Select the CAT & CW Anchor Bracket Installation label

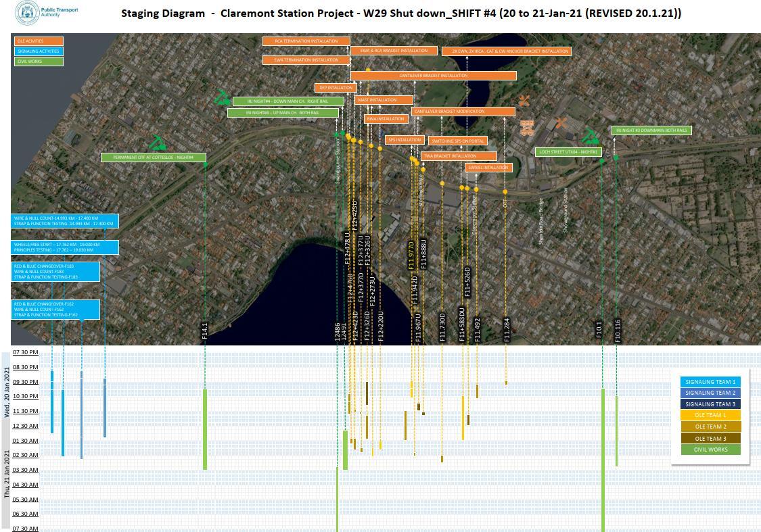pos(506,51)
